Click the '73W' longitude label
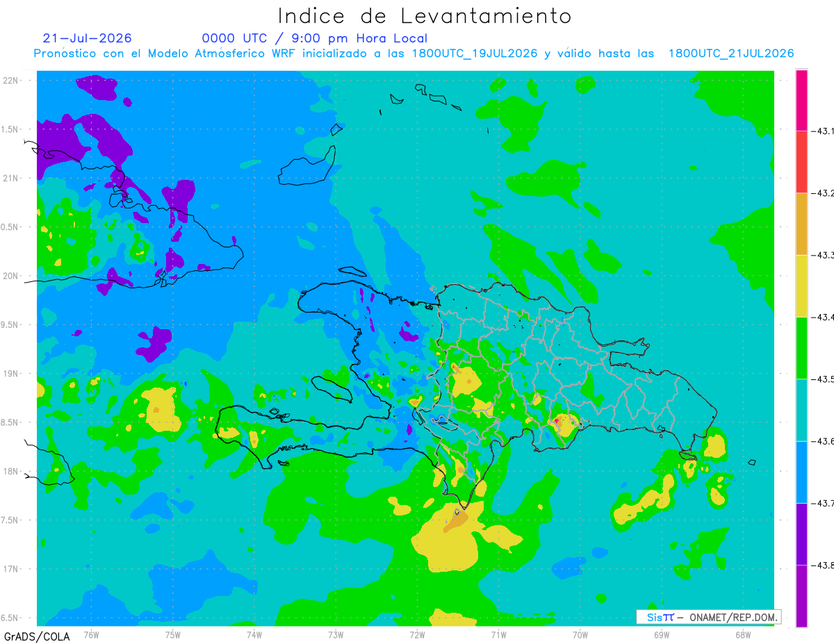The width and height of the screenshot is (834, 644). (x=336, y=634)
